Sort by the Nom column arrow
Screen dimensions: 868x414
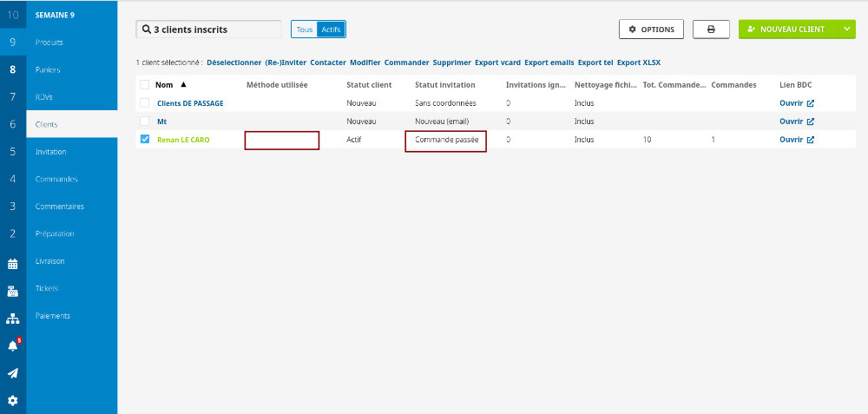[x=183, y=85]
